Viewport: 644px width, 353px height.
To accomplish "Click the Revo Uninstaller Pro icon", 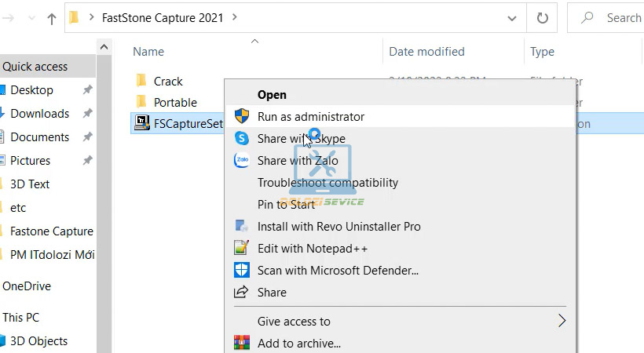I will [242, 227].
